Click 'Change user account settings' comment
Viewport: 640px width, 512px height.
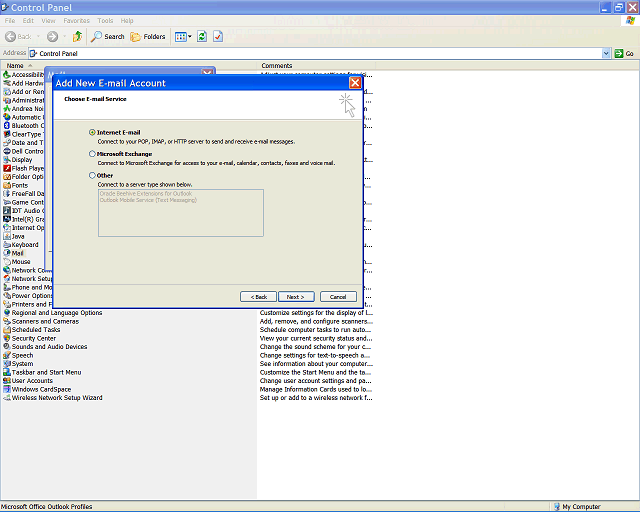(x=315, y=381)
